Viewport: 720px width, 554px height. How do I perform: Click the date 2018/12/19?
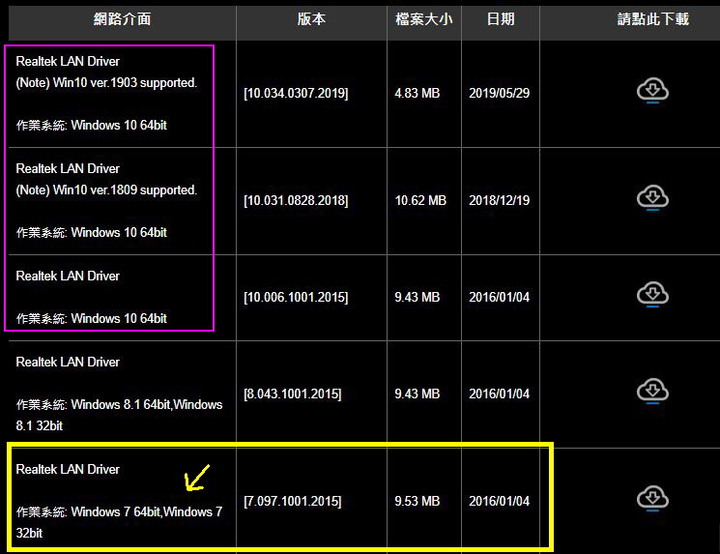tap(499, 201)
